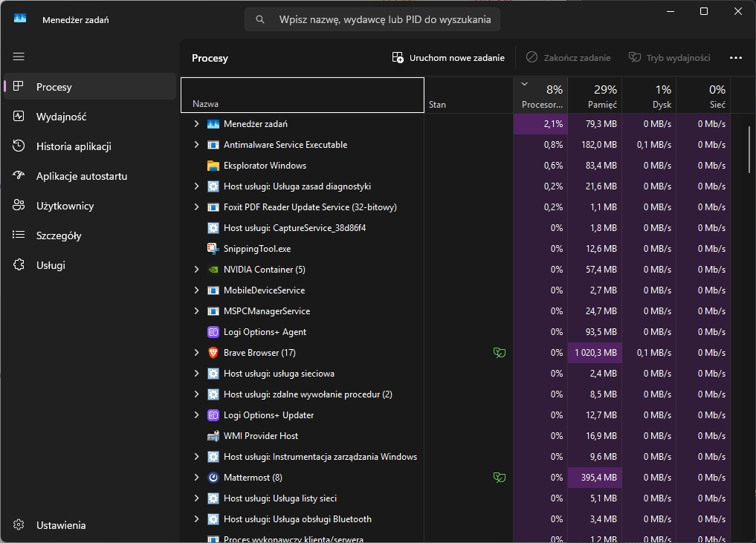Open Ustawienia at the sidebar bottom
The width and height of the screenshot is (756, 543).
click(x=61, y=525)
